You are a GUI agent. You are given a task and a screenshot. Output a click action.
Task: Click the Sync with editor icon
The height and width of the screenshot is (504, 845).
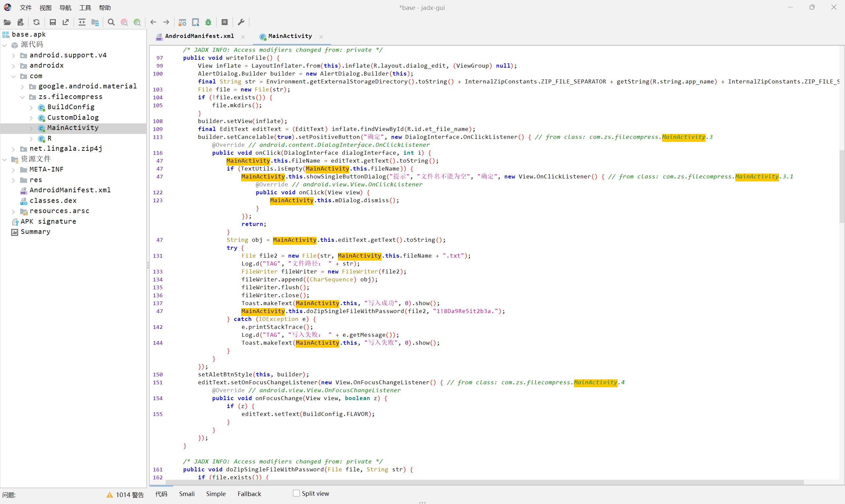point(82,22)
